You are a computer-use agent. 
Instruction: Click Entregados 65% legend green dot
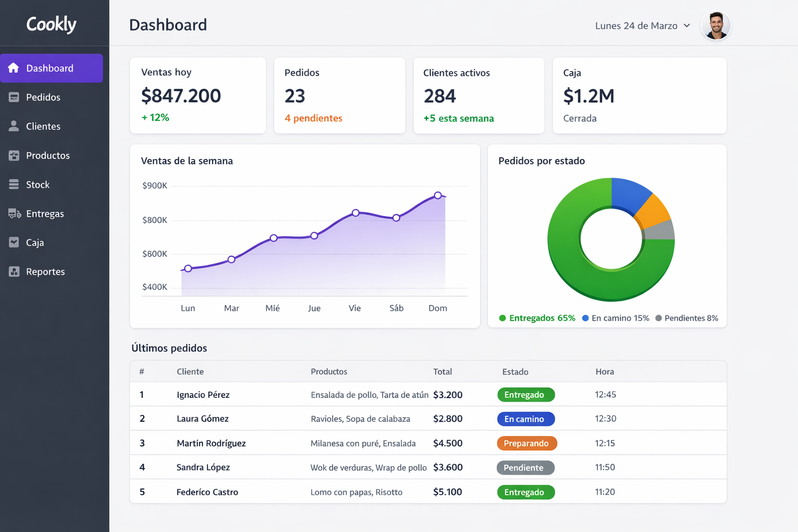click(502, 318)
